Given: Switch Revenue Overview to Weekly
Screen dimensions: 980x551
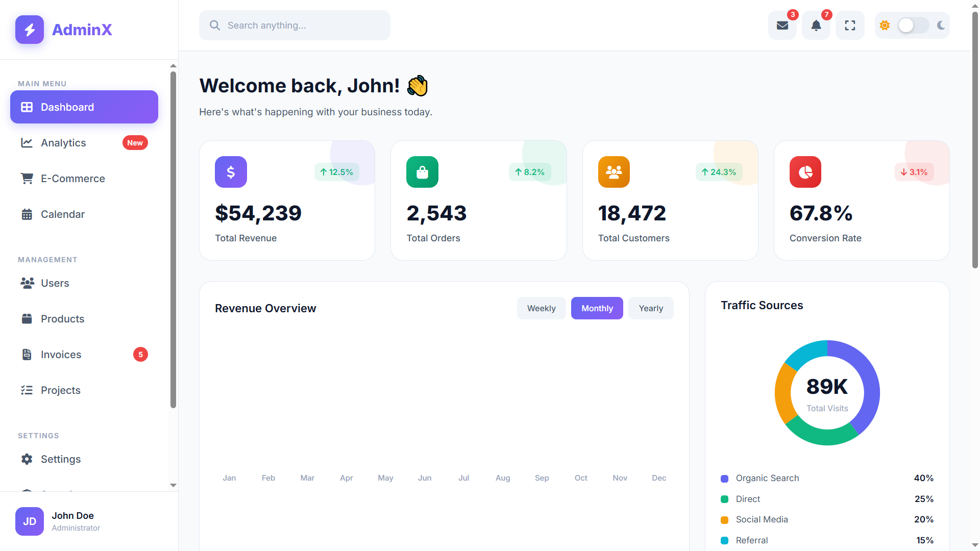Looking at the screenshot, I should [x=541, y=308].
